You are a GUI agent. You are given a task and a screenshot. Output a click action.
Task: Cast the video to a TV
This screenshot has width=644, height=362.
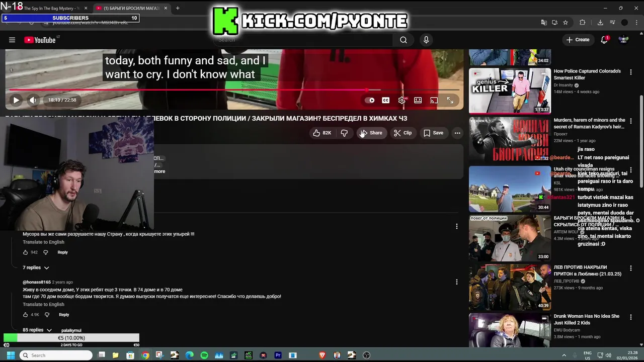pos(434,100)
